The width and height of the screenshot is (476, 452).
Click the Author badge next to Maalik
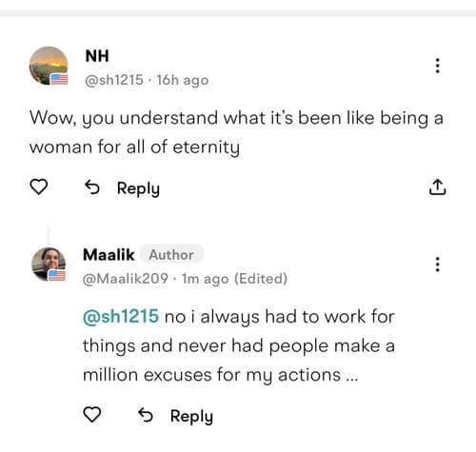tap(171, 254)
